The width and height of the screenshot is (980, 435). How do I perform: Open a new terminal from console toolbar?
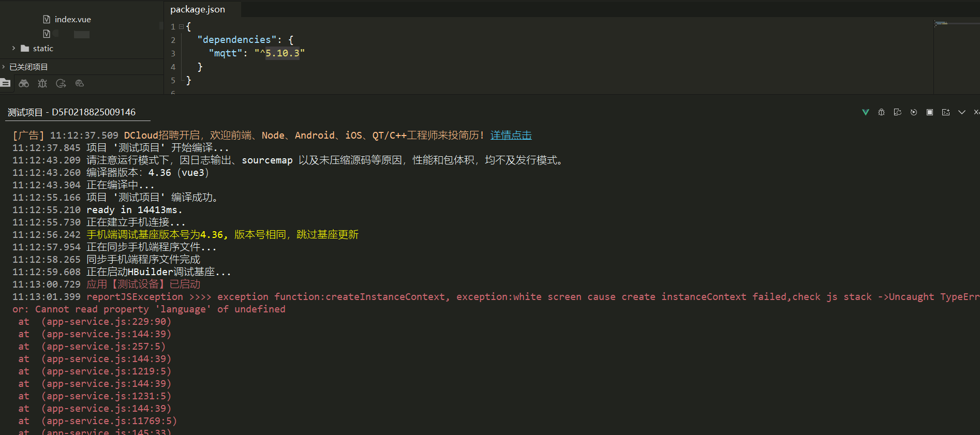pyautogui.click(x=946, y=112)
